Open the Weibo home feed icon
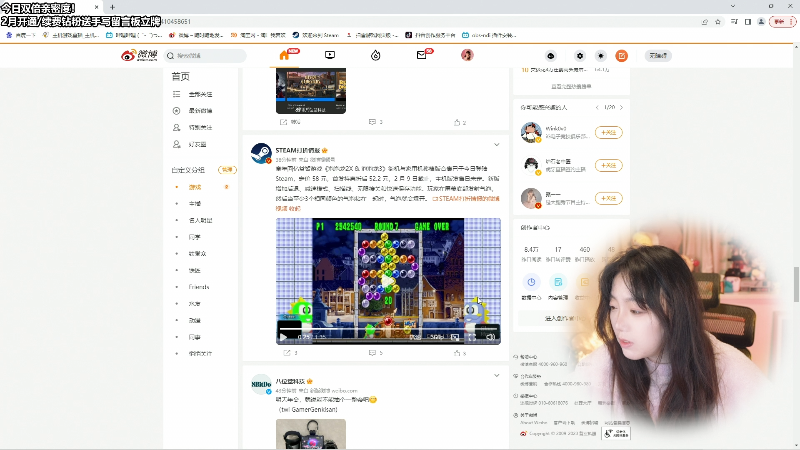 tap(284, 55)
